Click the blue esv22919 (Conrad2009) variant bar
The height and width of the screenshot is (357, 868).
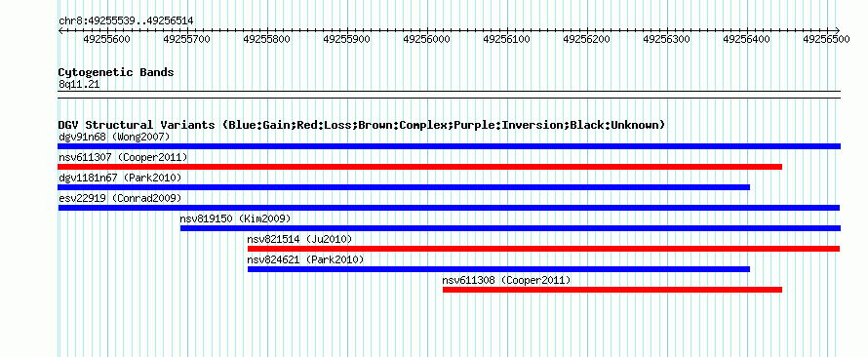tap(449, 208)
